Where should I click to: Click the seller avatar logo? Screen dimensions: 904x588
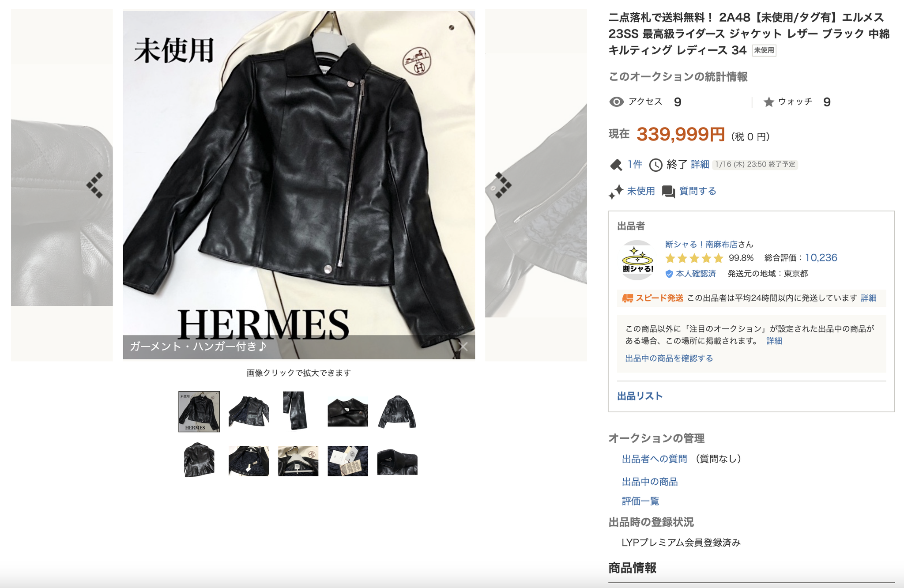[x=637, y=260]
